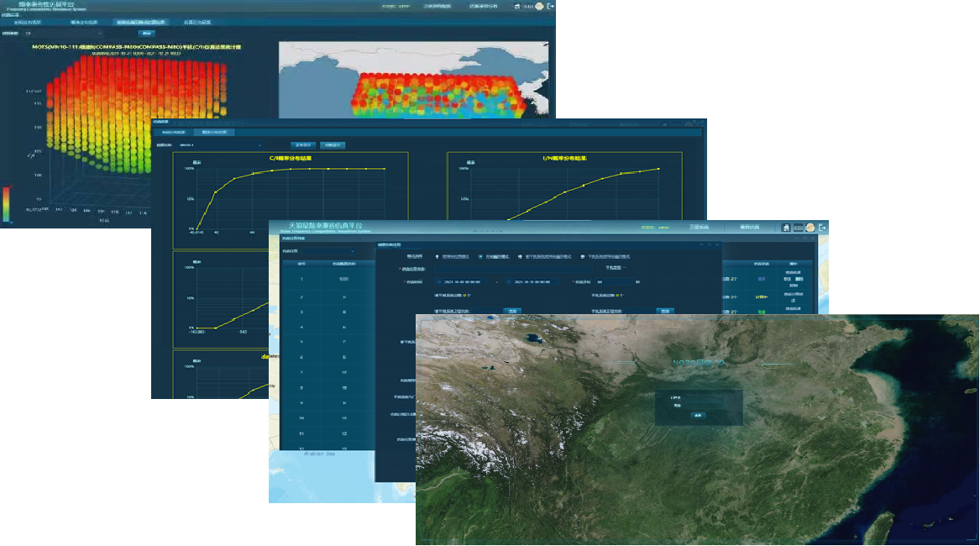Click the confirm button in satellite map popup
980x546 pixels.
[698, 415]
